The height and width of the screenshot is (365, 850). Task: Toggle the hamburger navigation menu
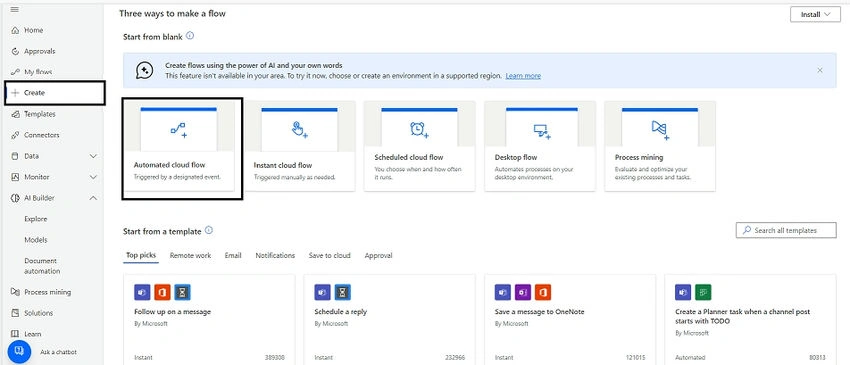pos(15,10)
